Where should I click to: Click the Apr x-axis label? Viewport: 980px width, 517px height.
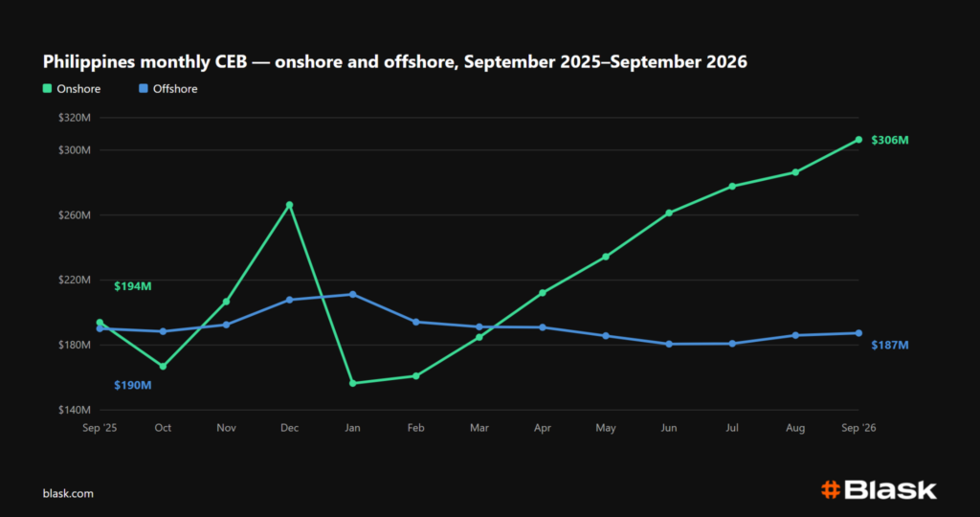(x=543, y=428)
